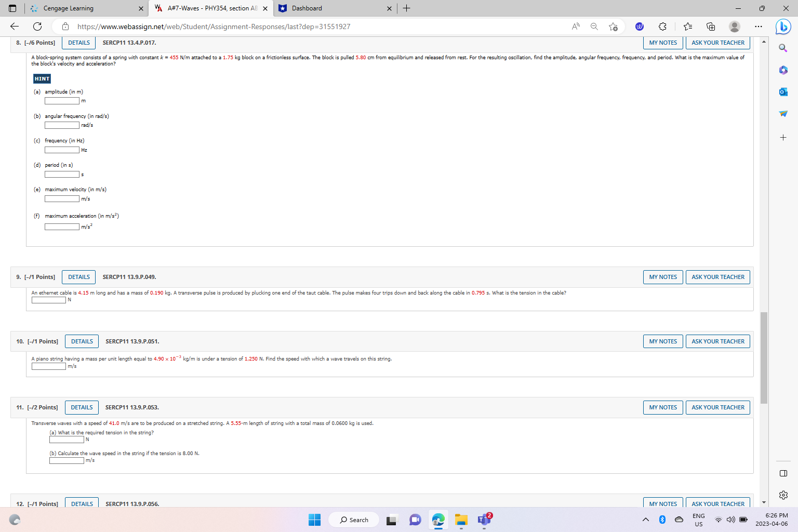
Task: Open Collections in the toolbar
Action: click(x=710, y=26)
